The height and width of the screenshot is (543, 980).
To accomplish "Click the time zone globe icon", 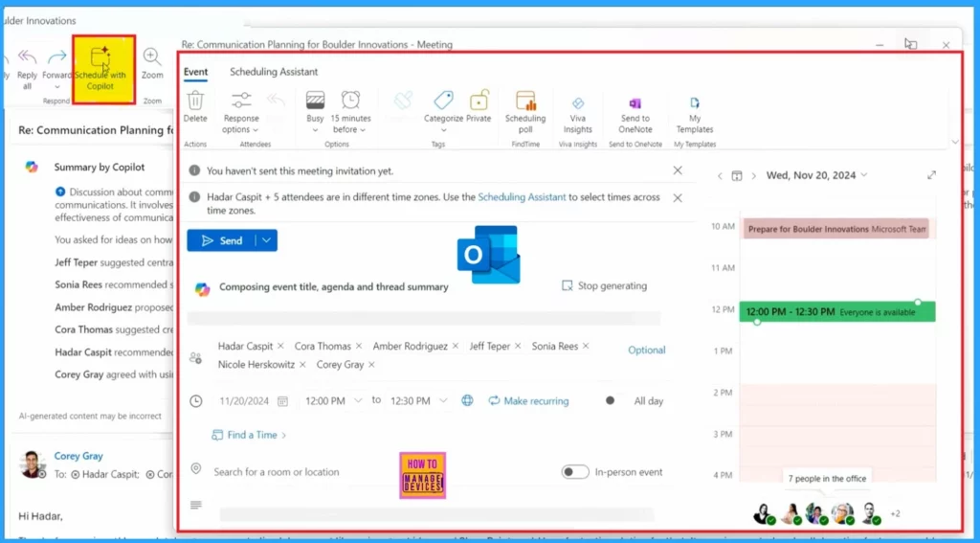I will (467, 401).
